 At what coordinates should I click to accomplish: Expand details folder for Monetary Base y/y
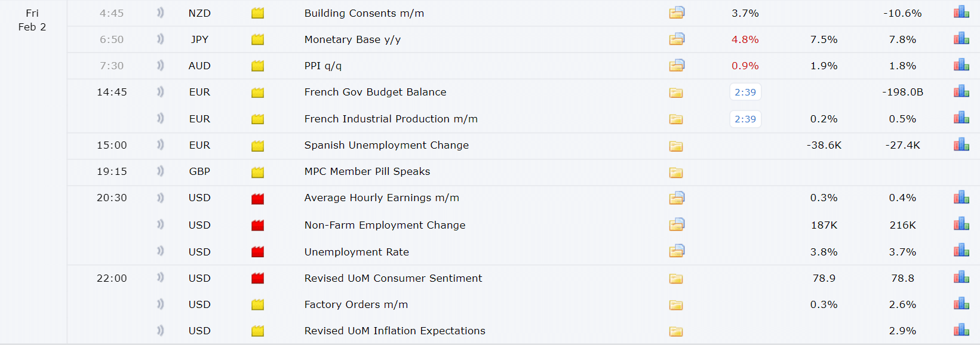tap(677, 39)
